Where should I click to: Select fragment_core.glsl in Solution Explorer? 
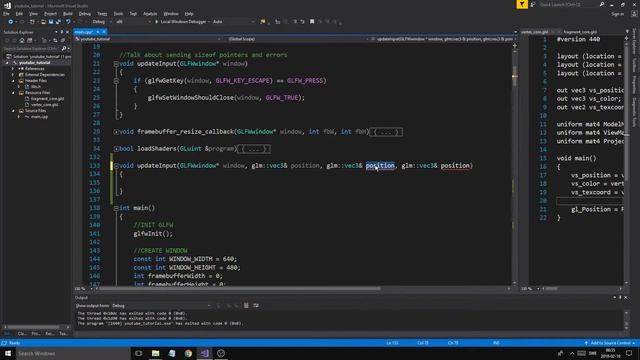pos(47,99)
